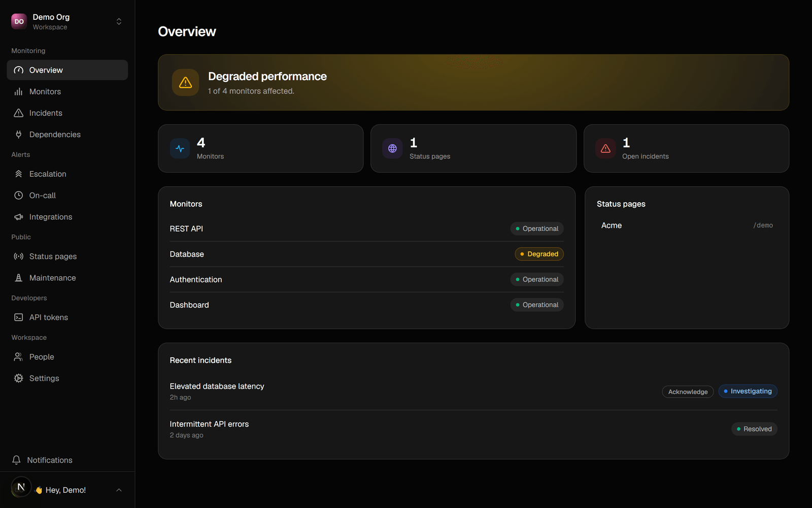812x508 pixels.
Task: Click the red alert icon in Open incidents card
Action: (x=605, y=149)
